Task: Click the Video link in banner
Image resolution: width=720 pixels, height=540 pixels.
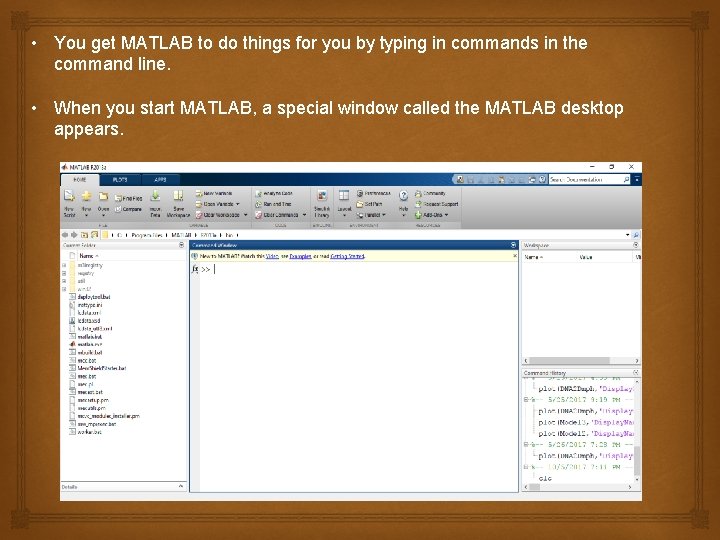Action: (x=272, y=256)
